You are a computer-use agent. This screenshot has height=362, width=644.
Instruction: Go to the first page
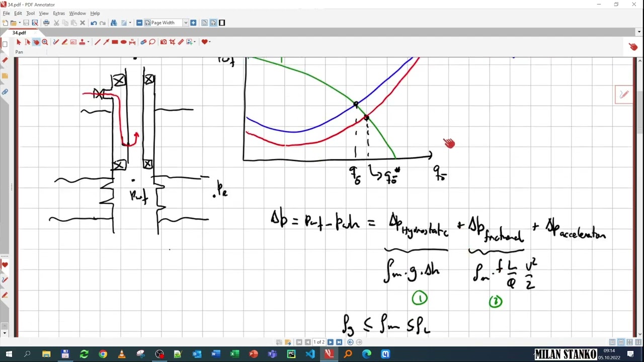click(299, 342)
